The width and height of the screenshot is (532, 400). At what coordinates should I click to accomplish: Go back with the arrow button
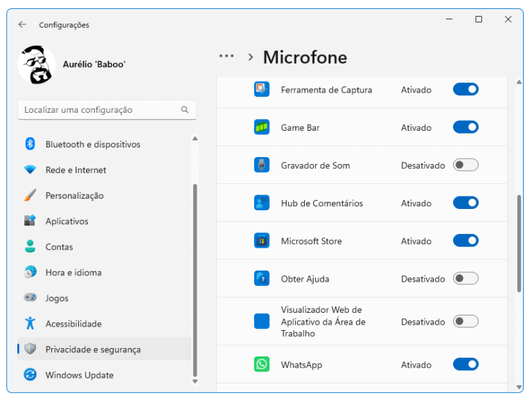point(22,24)
